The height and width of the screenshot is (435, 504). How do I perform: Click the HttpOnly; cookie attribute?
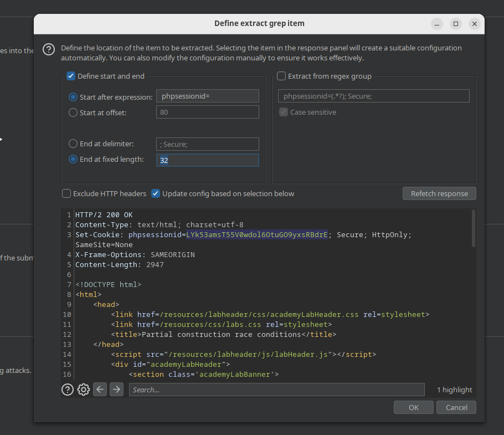point(392,235)
